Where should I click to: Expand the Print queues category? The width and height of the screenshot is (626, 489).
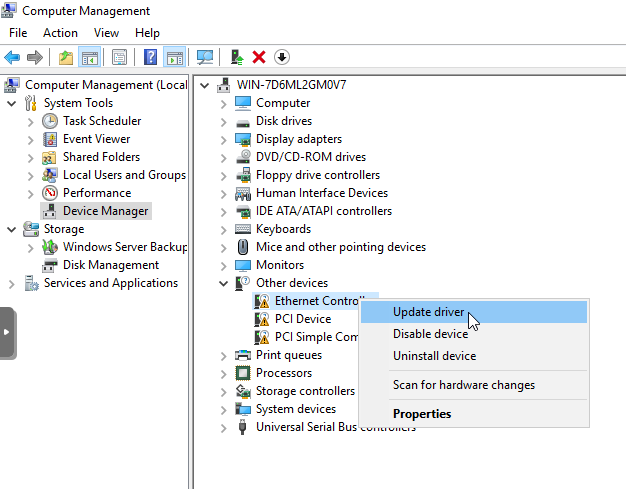tap(224, 356)
